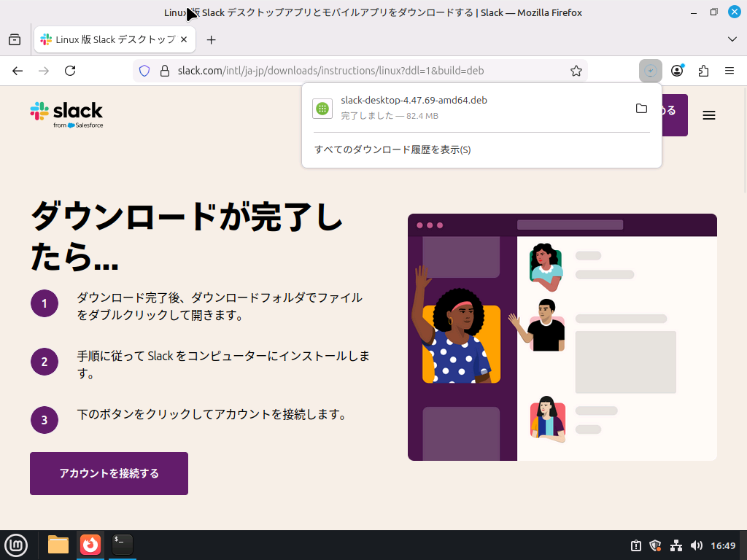Open the clipboard icon in the tray

tap(635, 545)
